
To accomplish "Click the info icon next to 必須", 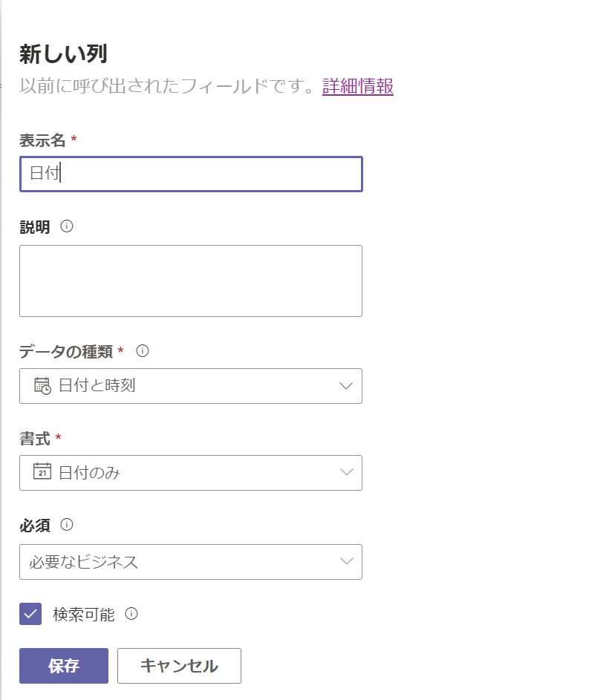I will point(67,525).
